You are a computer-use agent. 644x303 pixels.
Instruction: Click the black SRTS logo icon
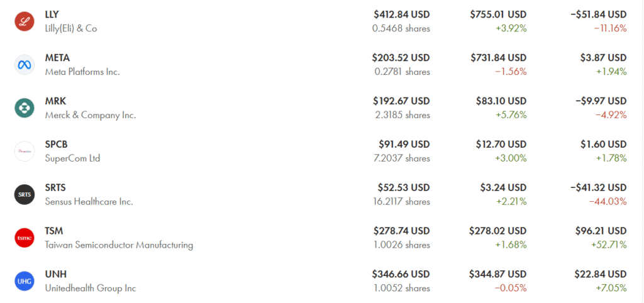pos(25,194)
